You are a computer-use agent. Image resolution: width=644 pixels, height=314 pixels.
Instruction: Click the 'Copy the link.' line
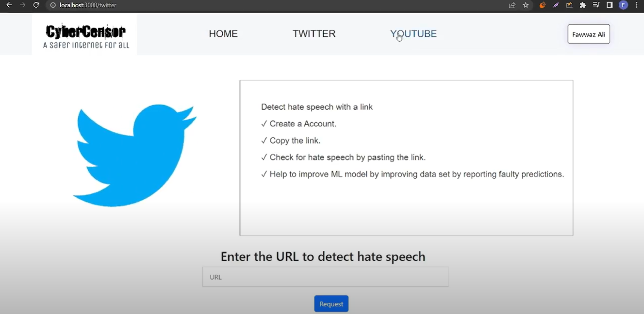291,141
